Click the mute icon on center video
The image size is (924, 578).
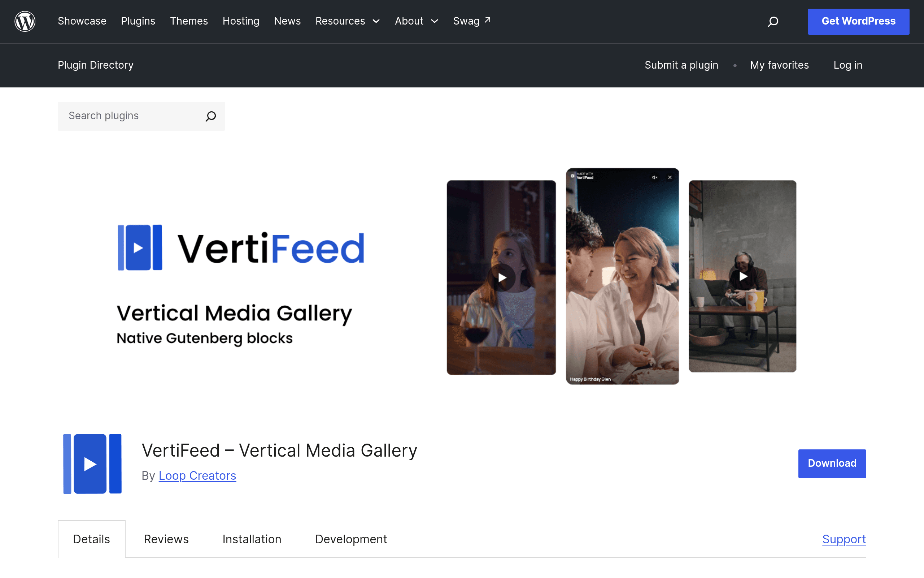pos(654,177)
